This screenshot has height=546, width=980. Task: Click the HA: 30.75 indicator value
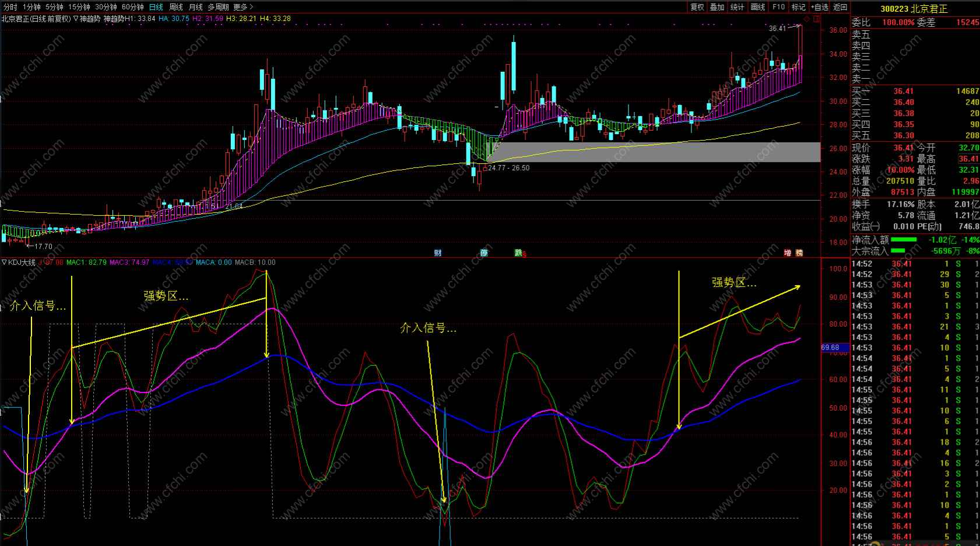tap(174, 19)
